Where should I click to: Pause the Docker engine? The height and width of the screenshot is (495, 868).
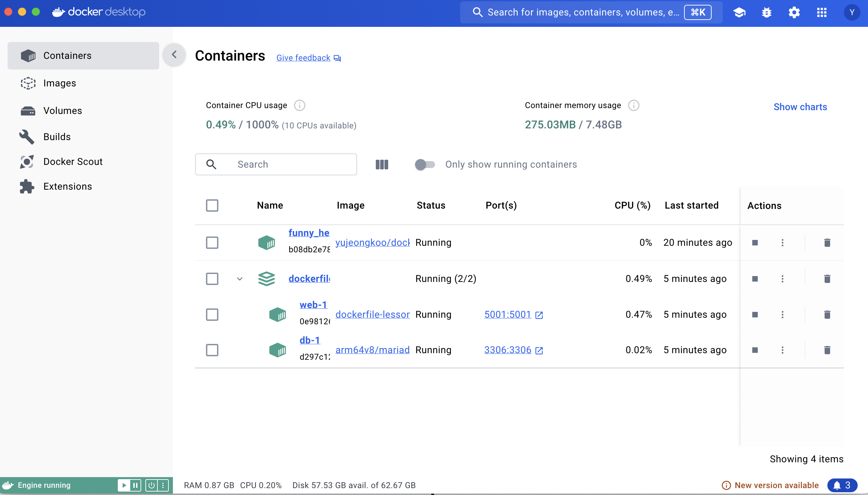point(135,485)
